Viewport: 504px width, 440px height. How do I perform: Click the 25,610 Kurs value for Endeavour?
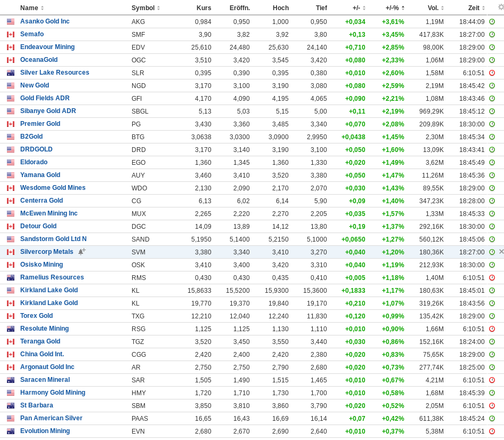tap(201, 47)
